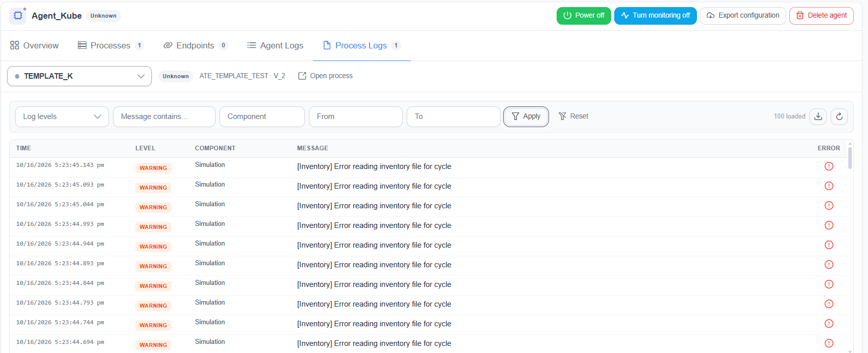
Task: Focus the Message contains field
Action: point(164,116)
